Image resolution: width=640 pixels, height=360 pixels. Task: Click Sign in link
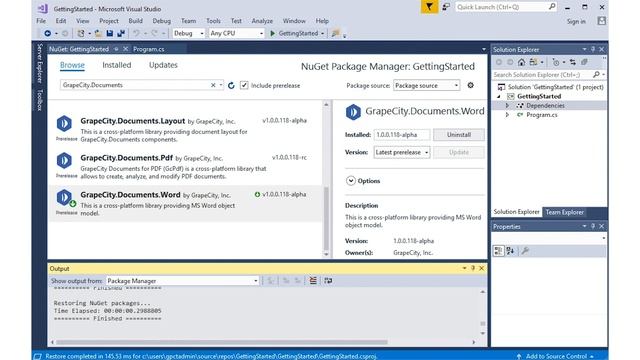[x=576, y=21]
